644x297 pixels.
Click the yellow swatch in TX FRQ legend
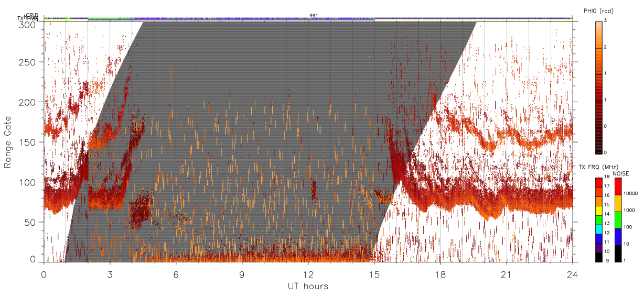point(598,212)
